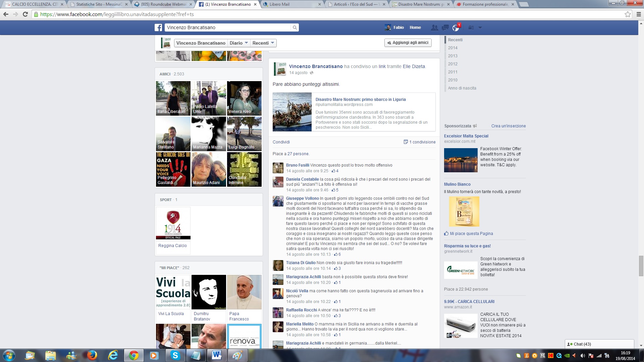The image size is (644, 362).
Task: Open Ilaria Liberatori friend thumbnail
Action: (x=173, y=98)
